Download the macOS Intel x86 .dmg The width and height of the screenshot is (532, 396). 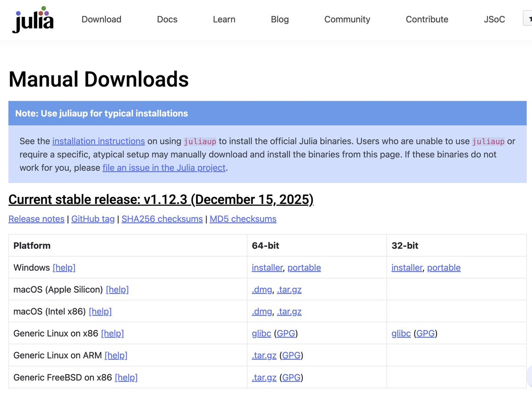point(262,311)
